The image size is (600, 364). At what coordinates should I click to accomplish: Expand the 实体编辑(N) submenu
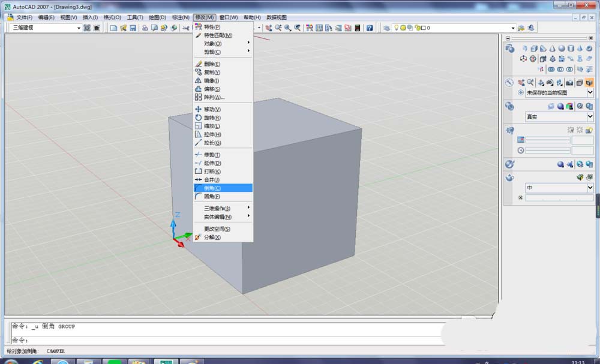(223, 217)
